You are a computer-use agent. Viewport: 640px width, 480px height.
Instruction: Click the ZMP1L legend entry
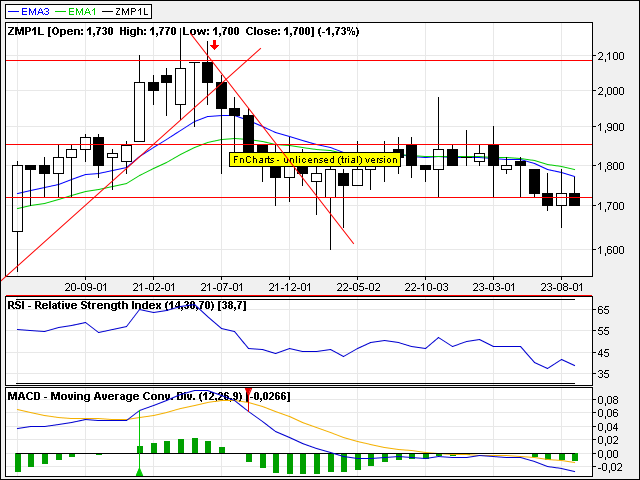click(126, 11)
